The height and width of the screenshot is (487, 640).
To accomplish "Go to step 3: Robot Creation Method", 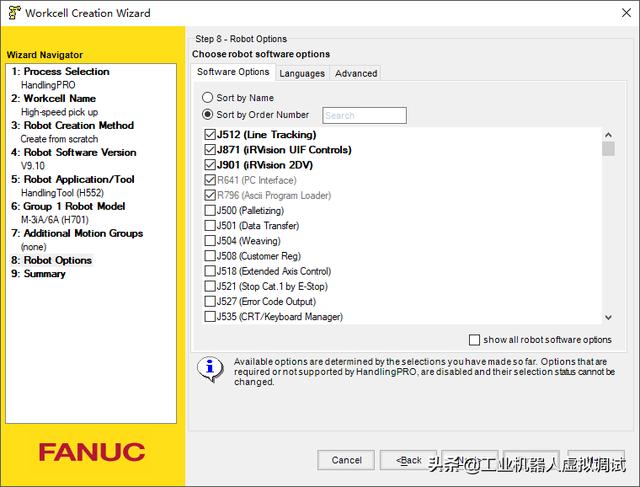I will 73,125.
